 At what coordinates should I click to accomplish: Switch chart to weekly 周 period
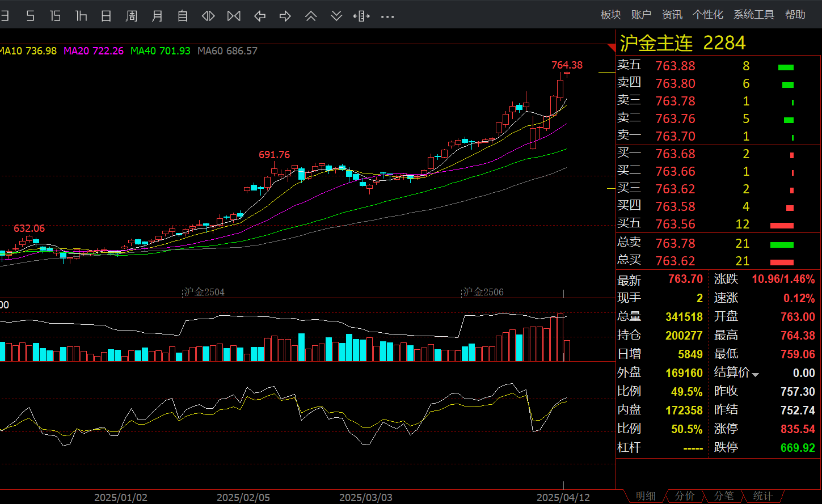[132, 16]
